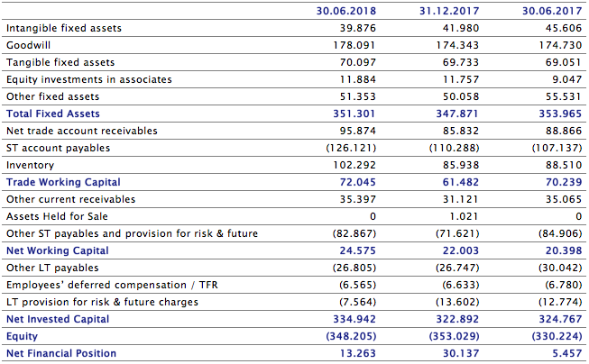Click the Net Invested Capital label
Screen dimensions: 589x364
click(58, 319)
